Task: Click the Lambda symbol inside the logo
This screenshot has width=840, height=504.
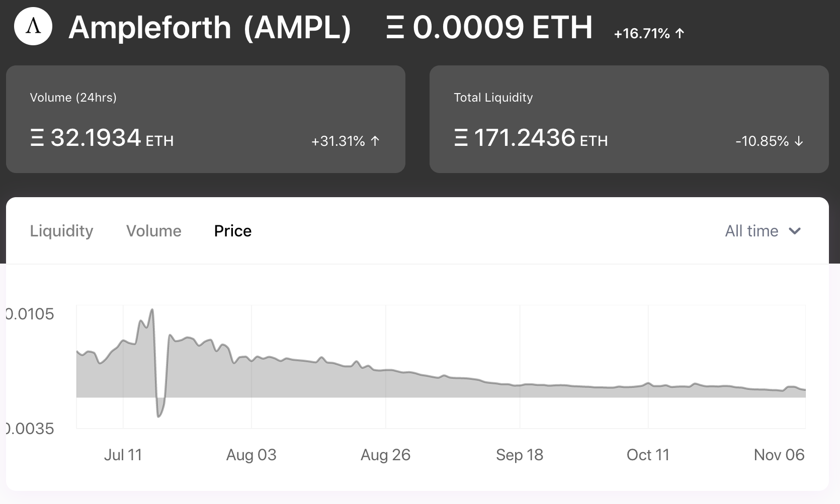Action: [x=33, y=29]
